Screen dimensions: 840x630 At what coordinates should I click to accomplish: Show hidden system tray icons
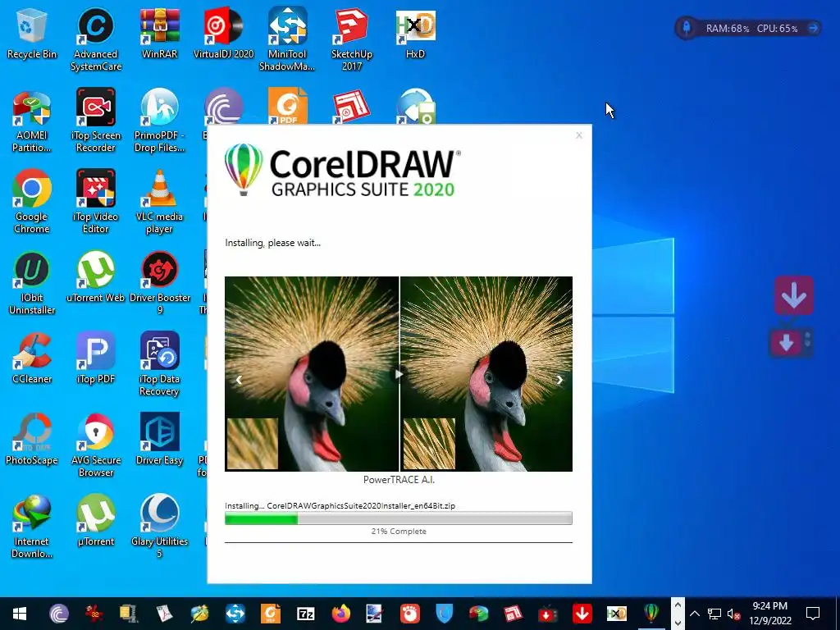[694, 614]
